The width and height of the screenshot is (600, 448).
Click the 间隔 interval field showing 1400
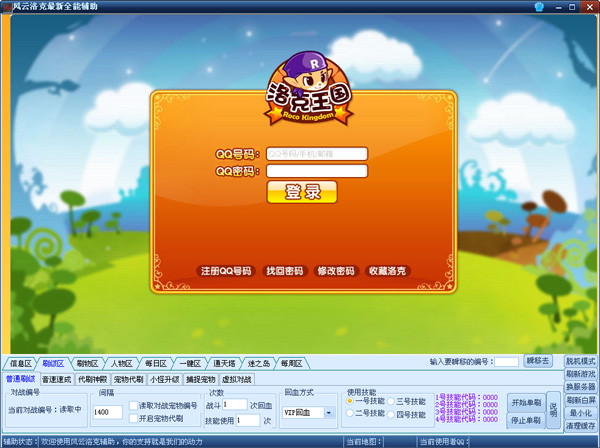click(x=108, y=412)
